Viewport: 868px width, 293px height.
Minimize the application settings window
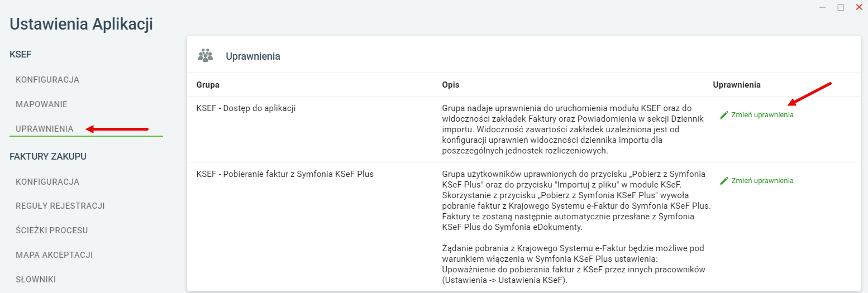822,7
